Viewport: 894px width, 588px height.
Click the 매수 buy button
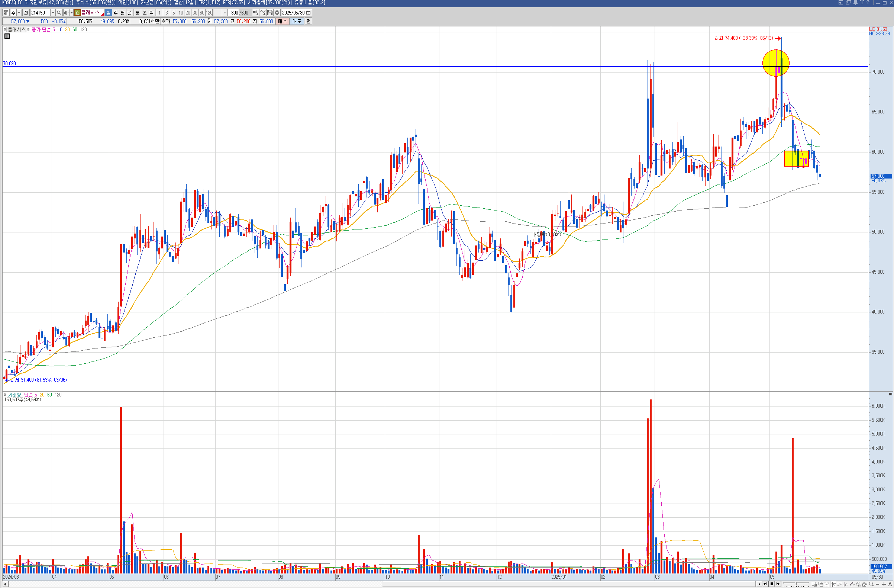[x=282, y=22]
